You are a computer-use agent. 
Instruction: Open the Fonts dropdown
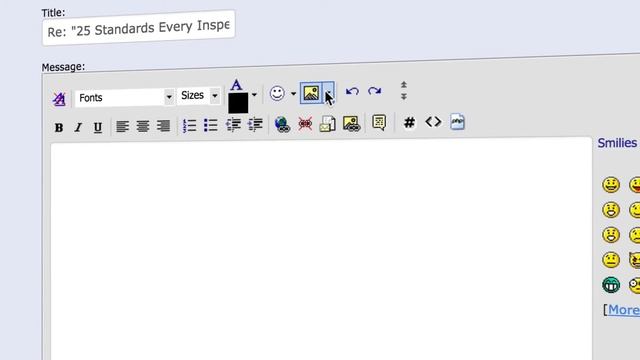point(124,98)
